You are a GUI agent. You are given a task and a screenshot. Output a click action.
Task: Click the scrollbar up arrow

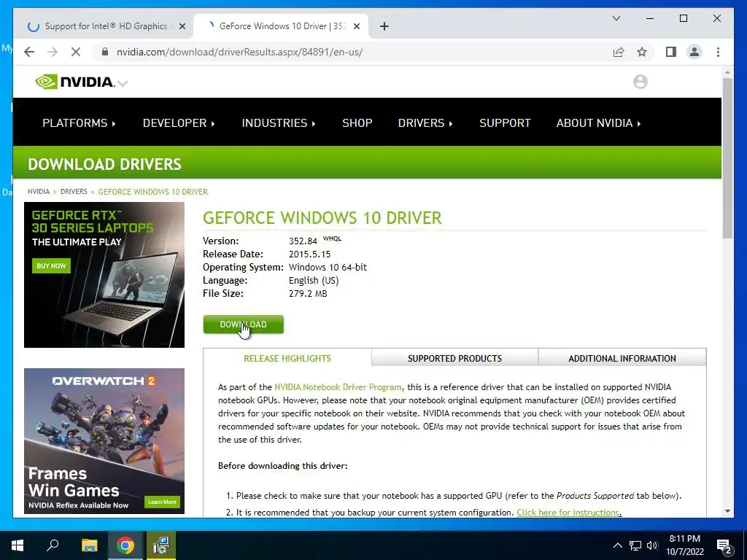tap(727, 72)
